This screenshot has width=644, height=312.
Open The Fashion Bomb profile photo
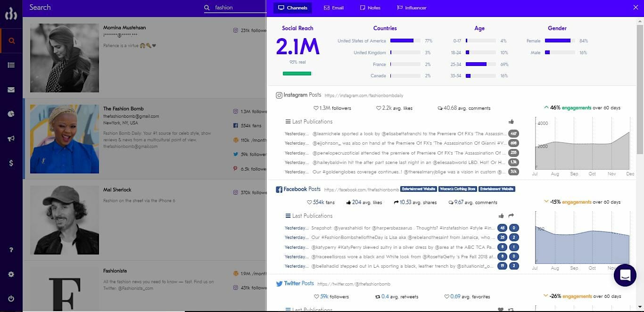click(65, 139)
